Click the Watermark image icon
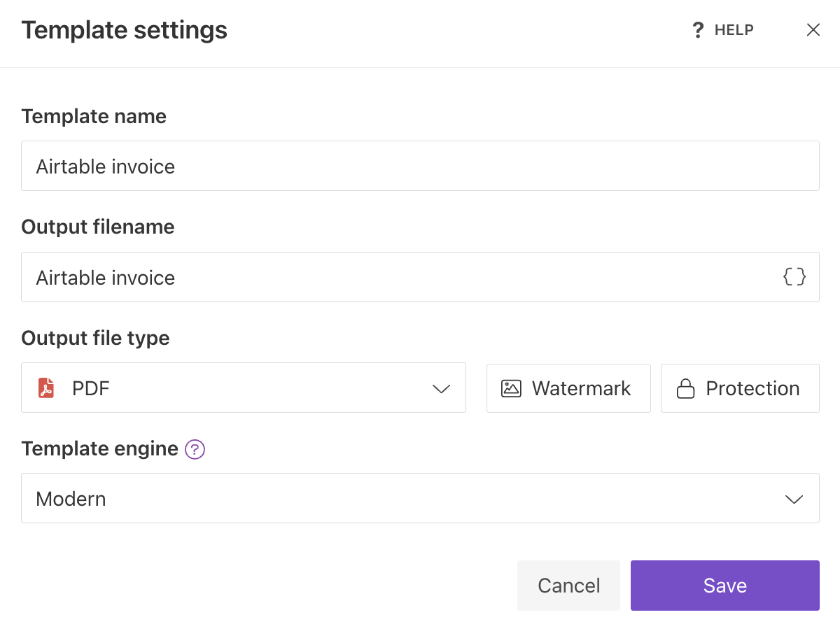Screen dimensions: 840x631 pyautogui.click(x=510, y=388)
